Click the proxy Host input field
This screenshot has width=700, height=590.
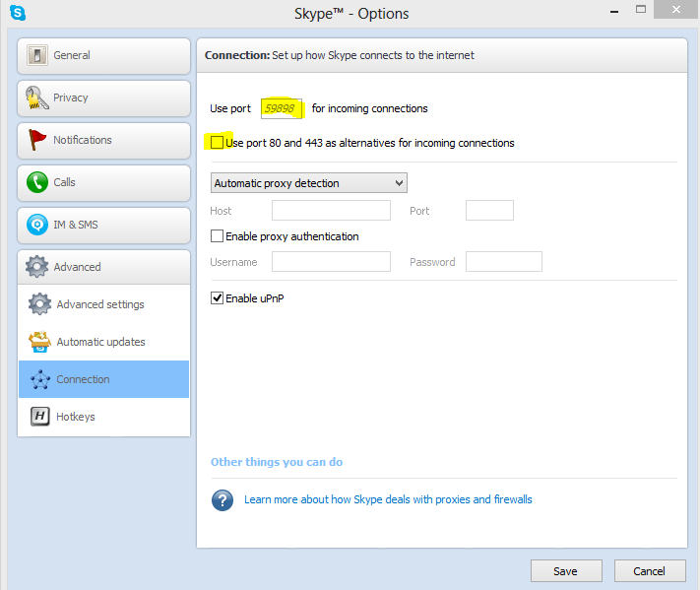[x=331, y=211]
